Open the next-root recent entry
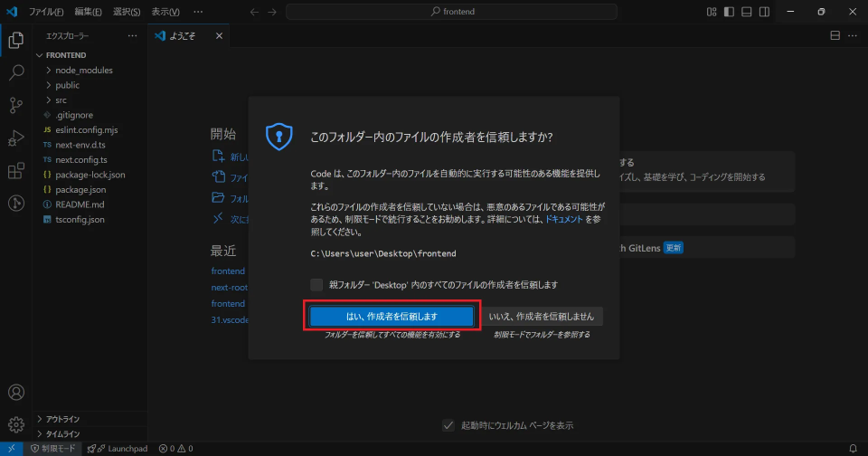This screenshot has height=456, width=868. 229,288
